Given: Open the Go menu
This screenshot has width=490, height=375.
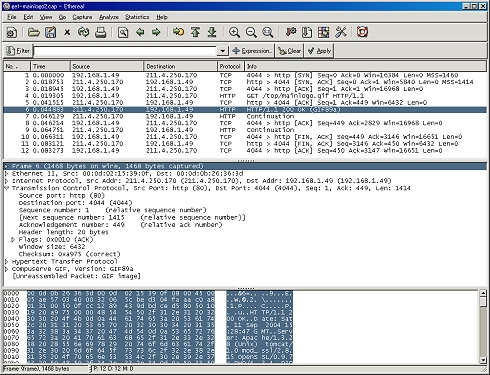Looking at the screenshot, I should click(62, 17).
